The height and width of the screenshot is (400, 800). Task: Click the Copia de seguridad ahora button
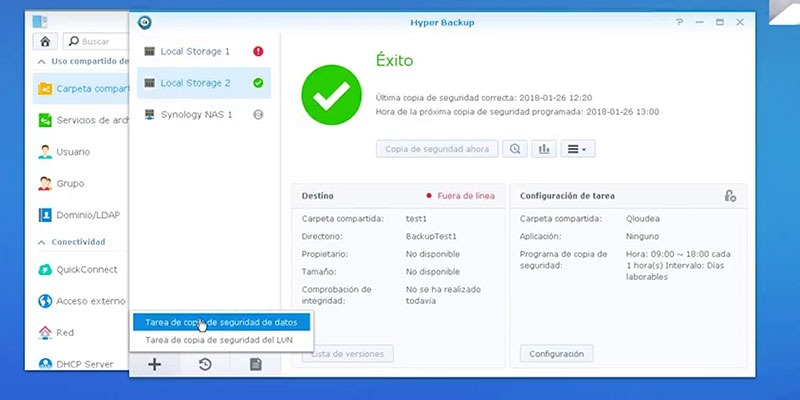[x=437, y=149]
